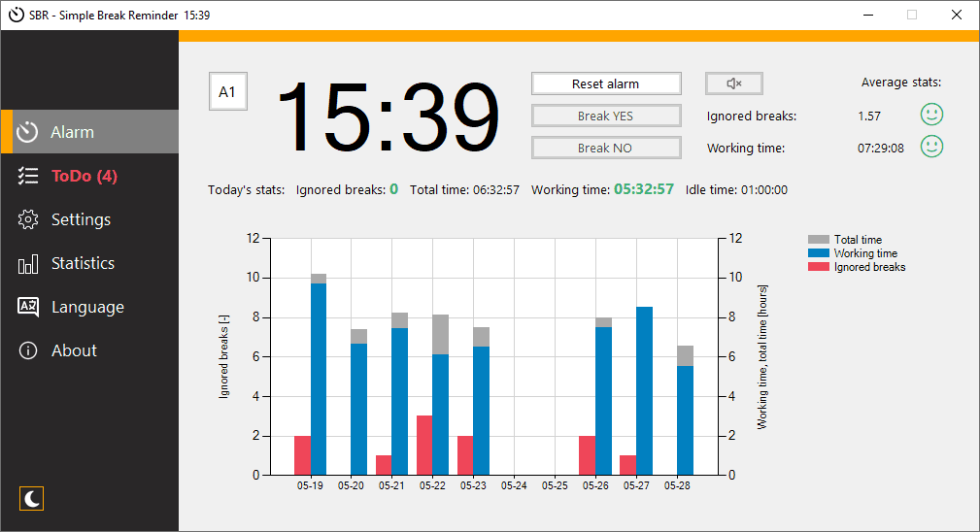Click the Settings gear icon

point(28,219)
